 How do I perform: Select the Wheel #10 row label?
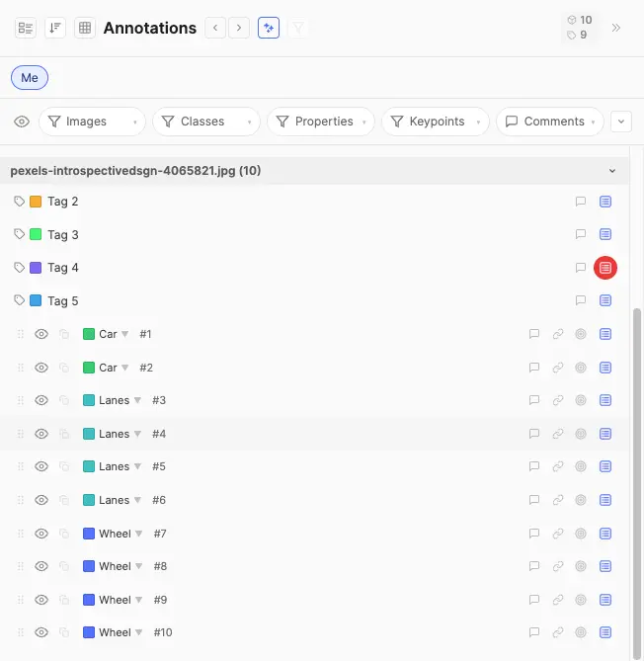[x=115, y=632]
